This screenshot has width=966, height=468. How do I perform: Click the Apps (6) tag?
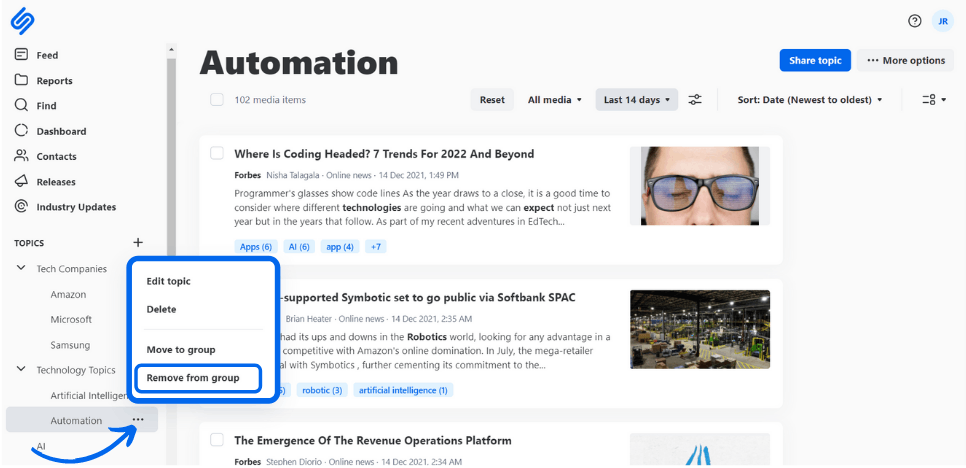pos(256,247)
